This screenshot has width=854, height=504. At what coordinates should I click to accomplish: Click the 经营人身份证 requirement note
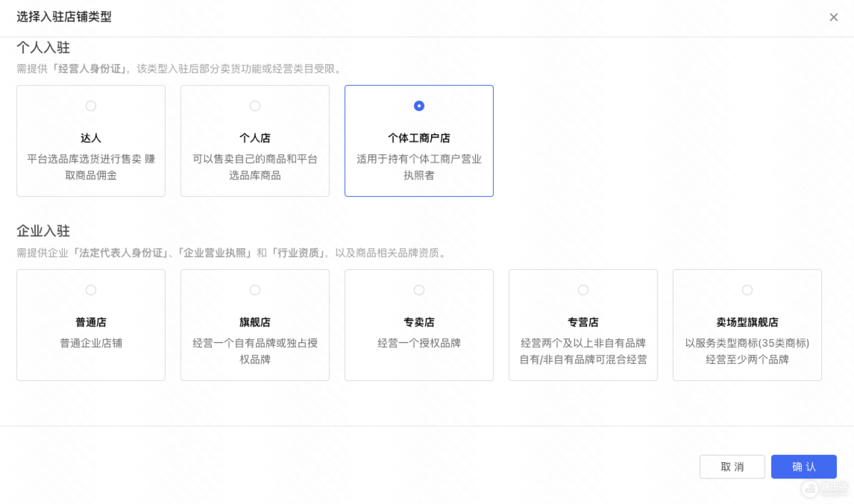pyautogui.click(x=90, y=69)
